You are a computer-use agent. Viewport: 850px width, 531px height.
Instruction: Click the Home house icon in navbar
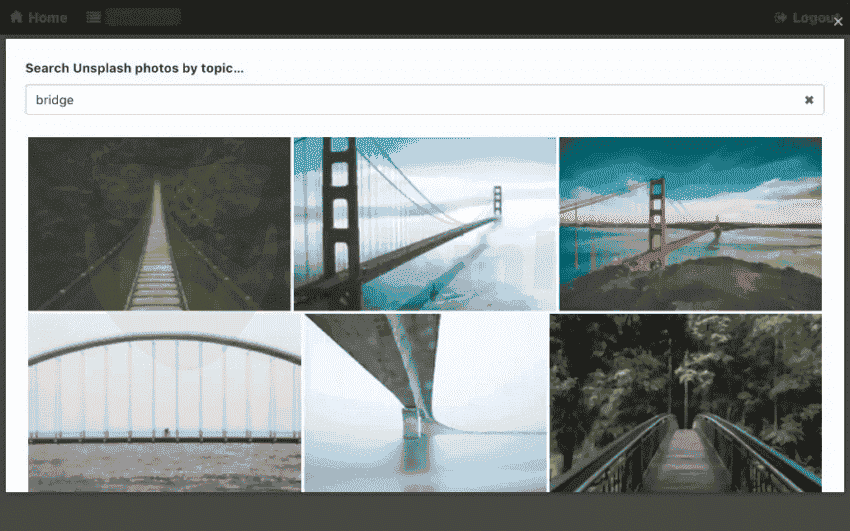point(16,17)
